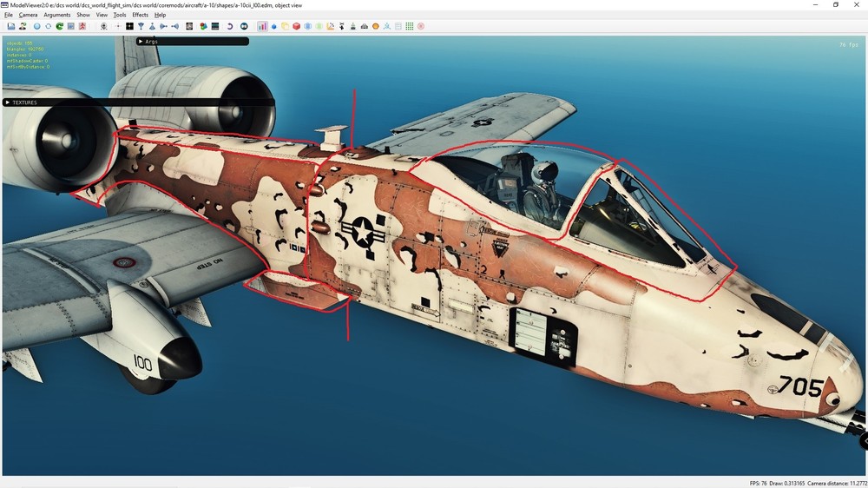868x488 pixels.
Task: Click the grey texture tile icon
Action: (x=189, y=26)
